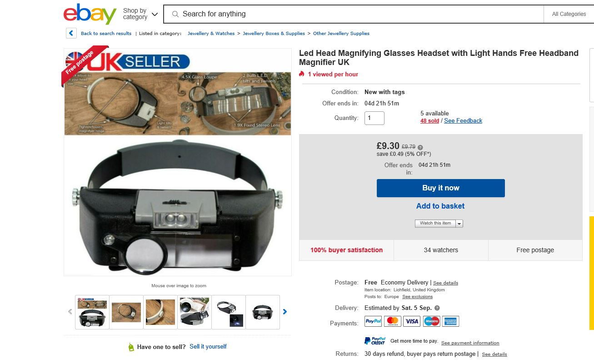
Task: Click the search magnifier icon
Action: (175, 14)
